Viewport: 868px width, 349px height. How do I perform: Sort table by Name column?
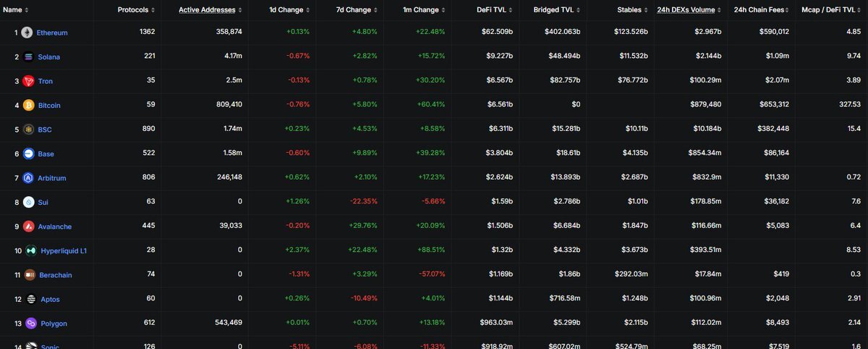pos(16,10)
